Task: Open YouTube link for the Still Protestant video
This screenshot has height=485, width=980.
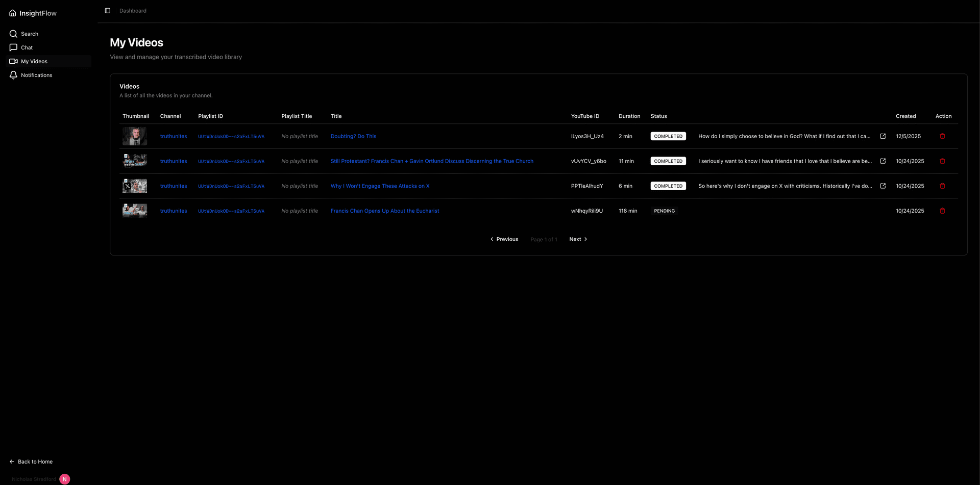Action: [x=883, y=161]
